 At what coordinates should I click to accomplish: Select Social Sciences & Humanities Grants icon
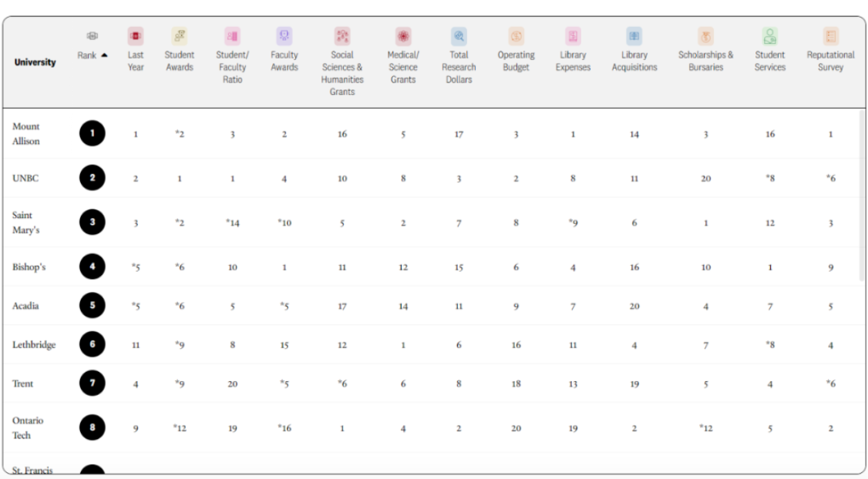point(342,35)
